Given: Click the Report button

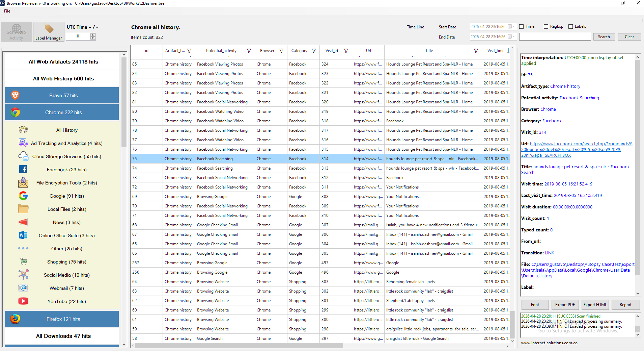Looking at the screenshot, I should 625,305.
